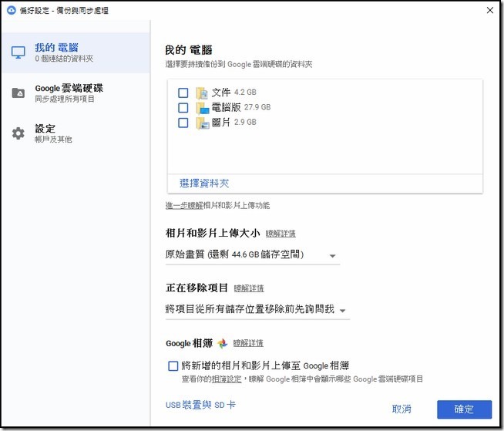Open the 設定 帳戶及其他 sidebar tab
The width and height of the screenshot is (504, 431).
click(76, 133)
